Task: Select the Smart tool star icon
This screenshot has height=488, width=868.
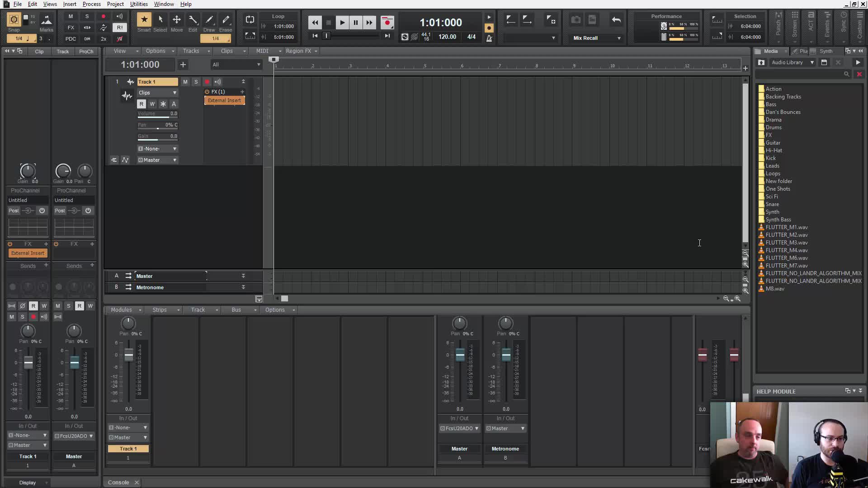Action: click(x=144, y=19)
